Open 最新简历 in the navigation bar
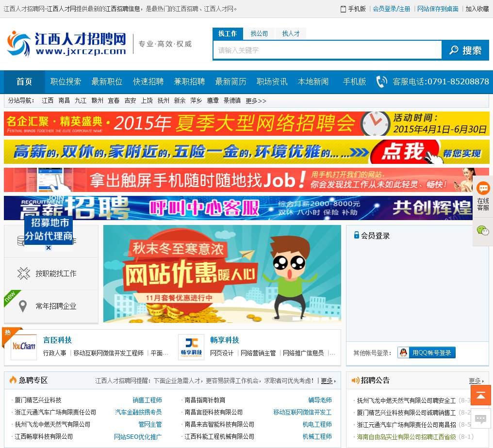 point(231,81)
